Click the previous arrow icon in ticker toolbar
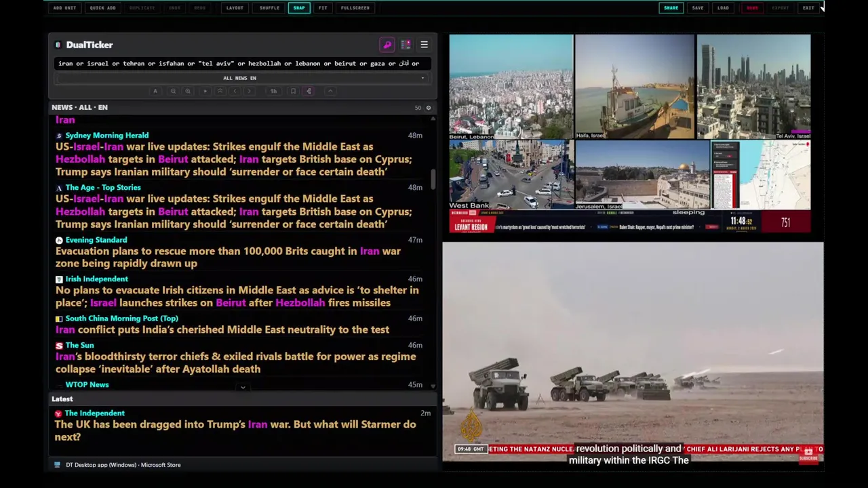 pyautogui.click(x=235, y=91)
